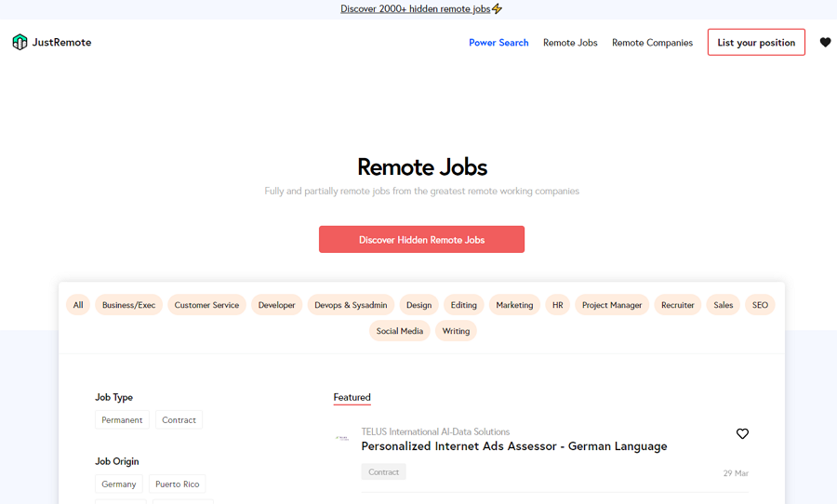Select the All category filter
Viewport: 837px width, 504px height.
[x=78, y=305]
